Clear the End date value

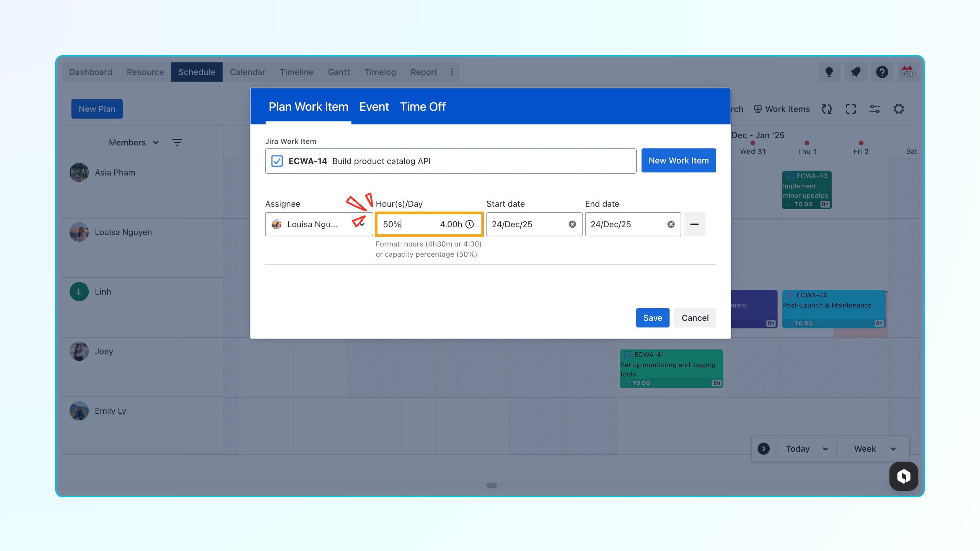[671, 224]
